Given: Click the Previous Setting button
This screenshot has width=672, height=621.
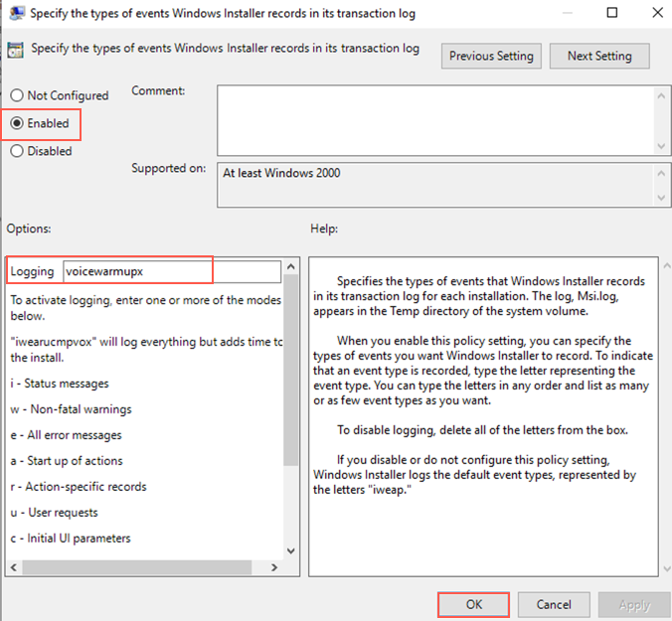Looking at the screenshot, I should [x=491, y=56].
